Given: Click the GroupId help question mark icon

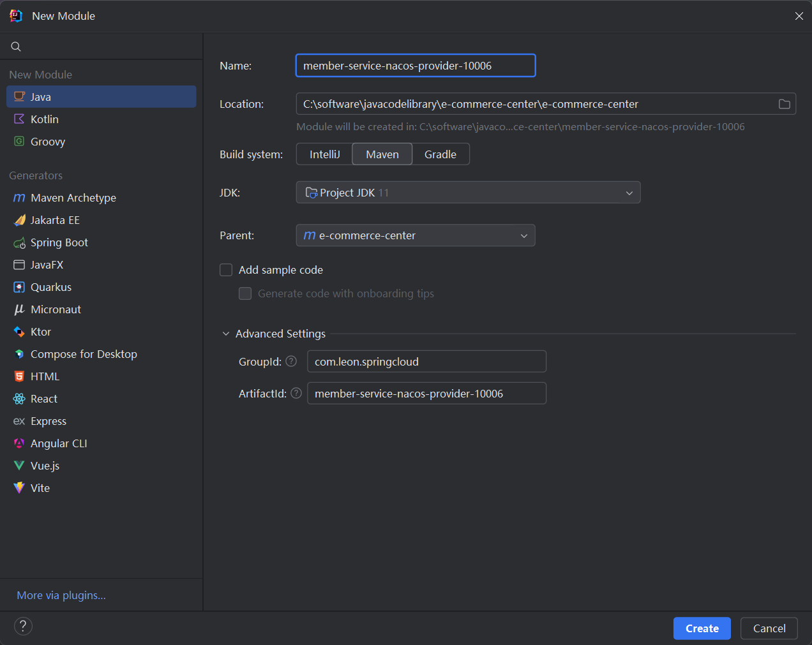Looking at the screenshot, I should coord(291,361).
